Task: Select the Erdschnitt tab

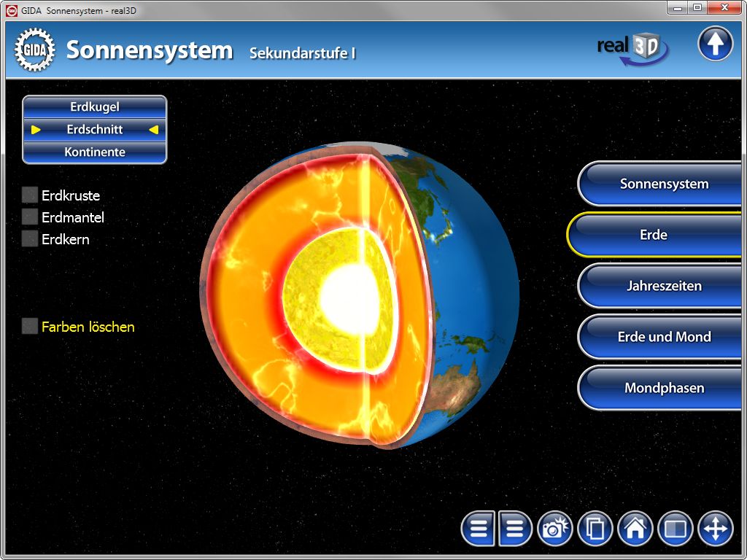Action: 95,130
